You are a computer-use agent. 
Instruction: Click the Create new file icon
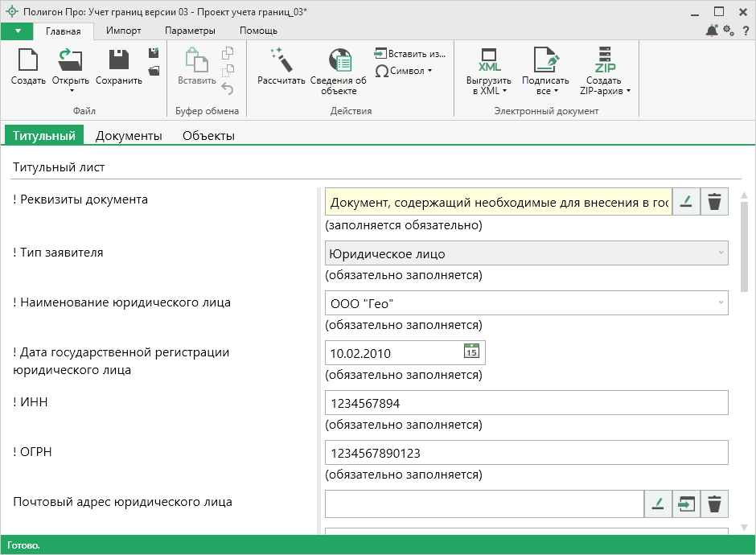point(28,61)
